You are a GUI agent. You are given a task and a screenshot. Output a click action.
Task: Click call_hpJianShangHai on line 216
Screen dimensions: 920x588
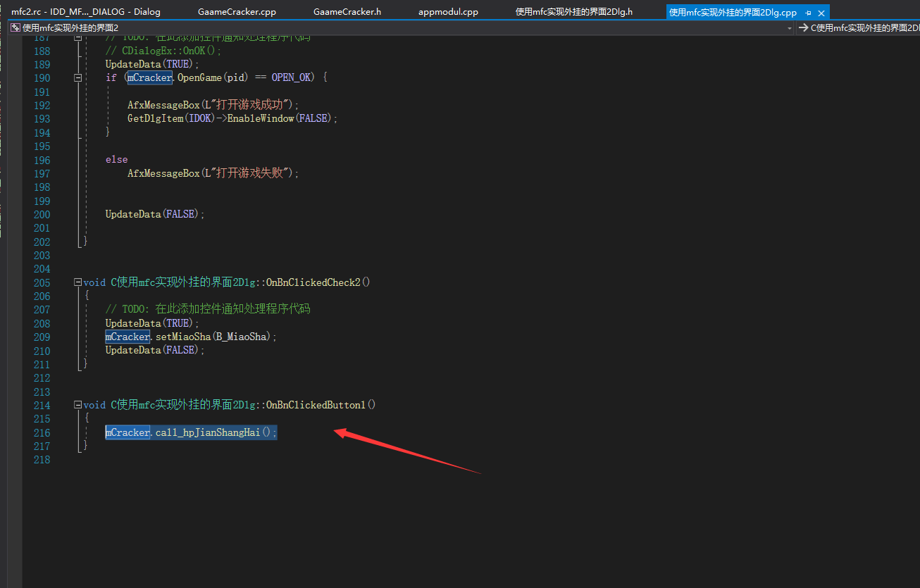[x=208, y=432]
